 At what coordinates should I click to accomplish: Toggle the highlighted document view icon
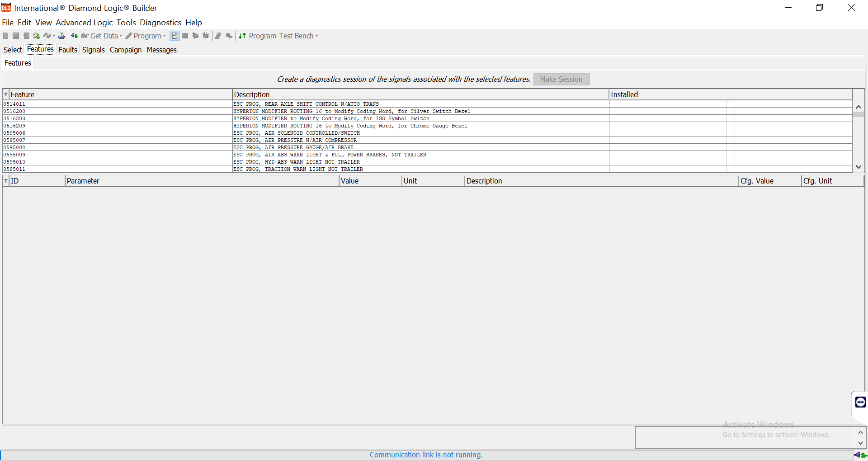click(175, 36)
